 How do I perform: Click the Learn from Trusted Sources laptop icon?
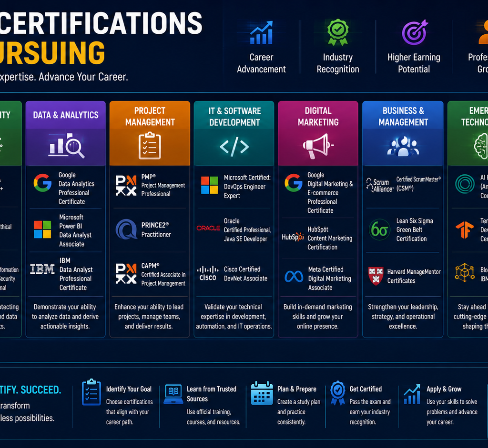pyautogui.click(x=173, y=394)
